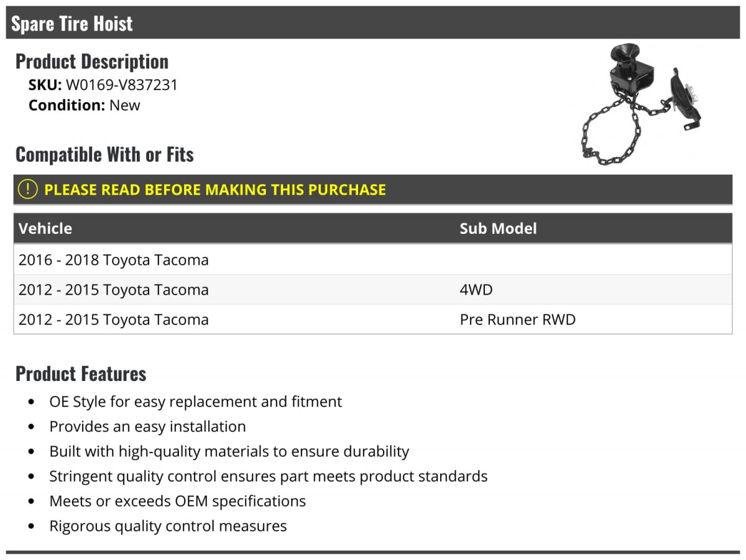The height and width of the screenshot is (560, 746).
Task: Select the Vehicle column header
Action: [x=45, y=228]
